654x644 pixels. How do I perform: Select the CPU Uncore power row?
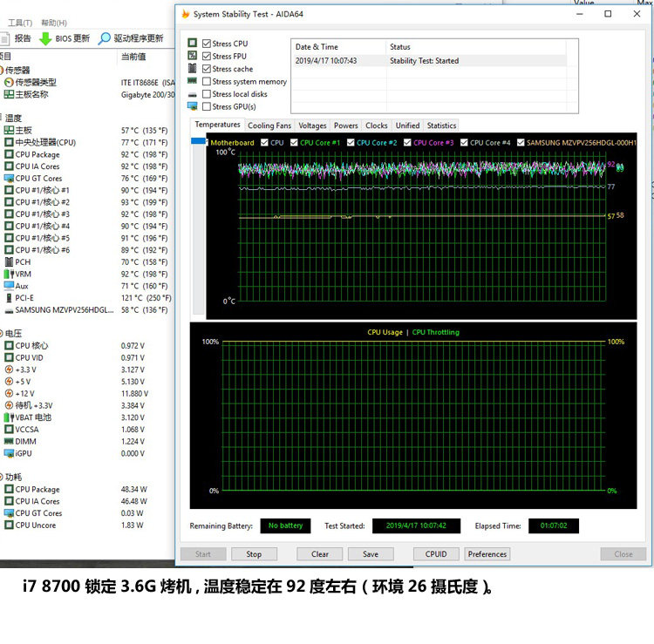(86, 525)
